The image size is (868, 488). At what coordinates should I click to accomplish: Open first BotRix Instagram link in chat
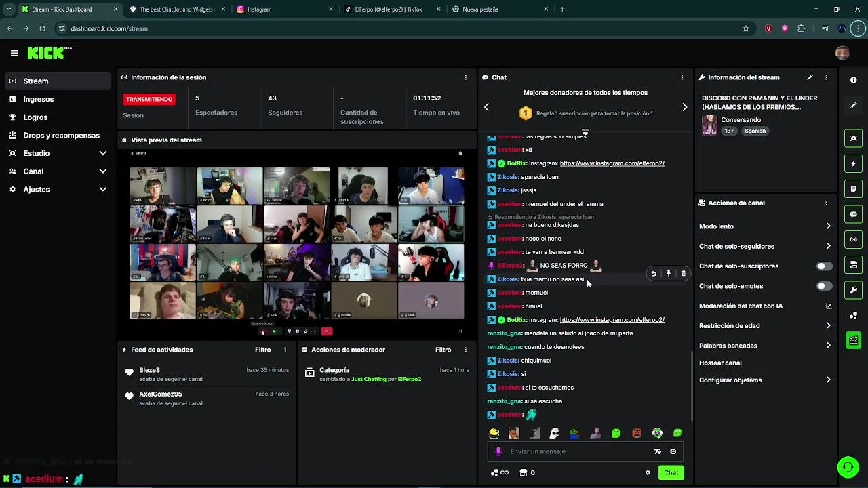612,163
